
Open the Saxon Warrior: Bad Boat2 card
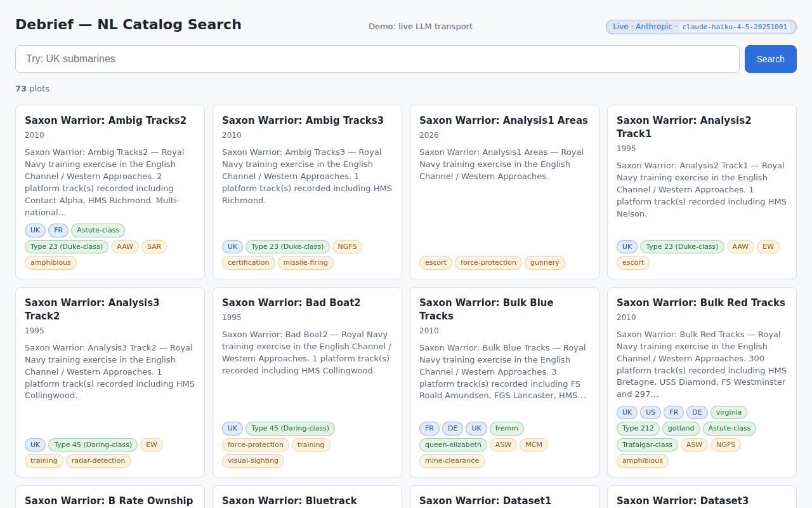point(291,302)
